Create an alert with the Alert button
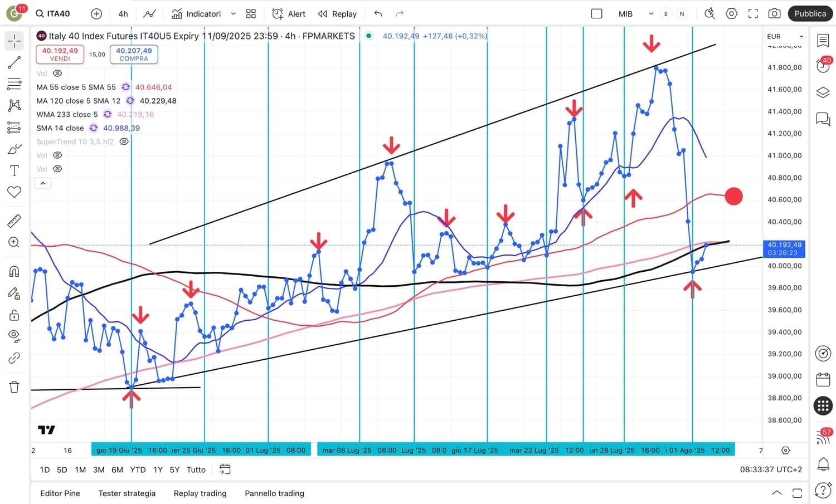This screenshot has height=504, width=836. [x=289, y=14]
